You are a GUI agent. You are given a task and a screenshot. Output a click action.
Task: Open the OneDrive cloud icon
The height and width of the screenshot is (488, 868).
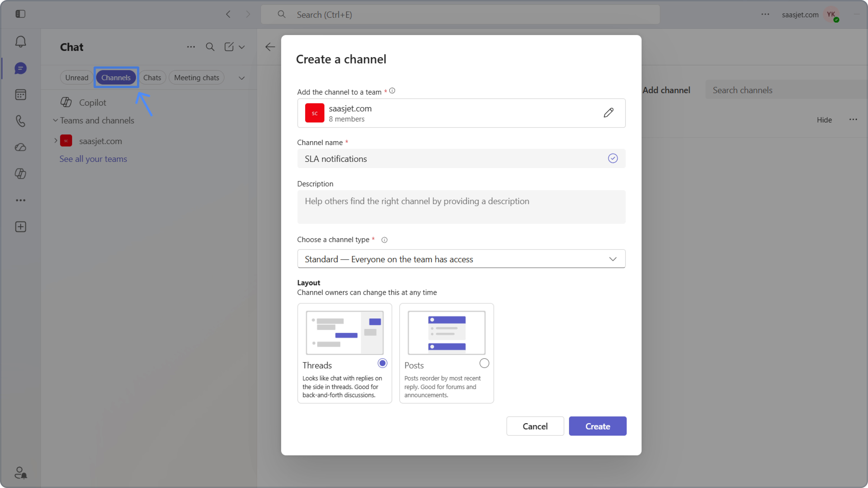pos(21,147)
